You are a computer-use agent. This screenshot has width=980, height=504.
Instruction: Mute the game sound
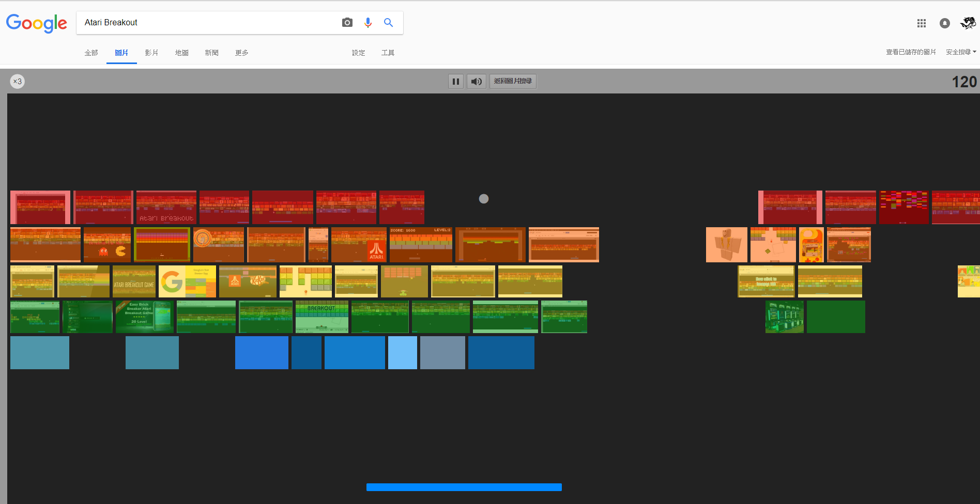coord(477,82)
